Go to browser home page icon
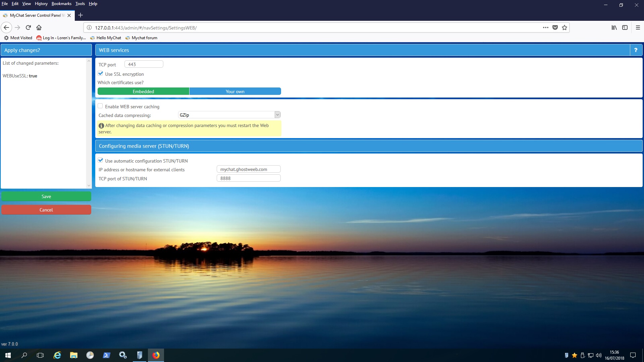 coord(39,27)
